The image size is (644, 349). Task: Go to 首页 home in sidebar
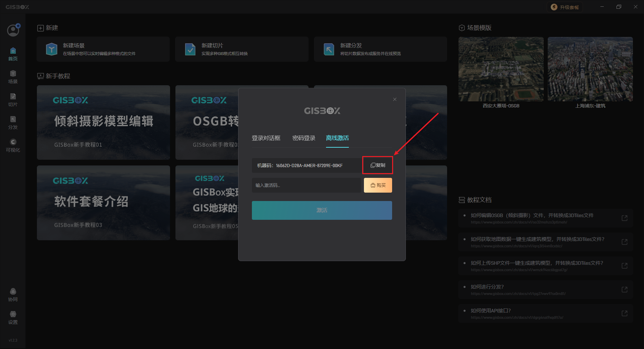tap(13, 54)
